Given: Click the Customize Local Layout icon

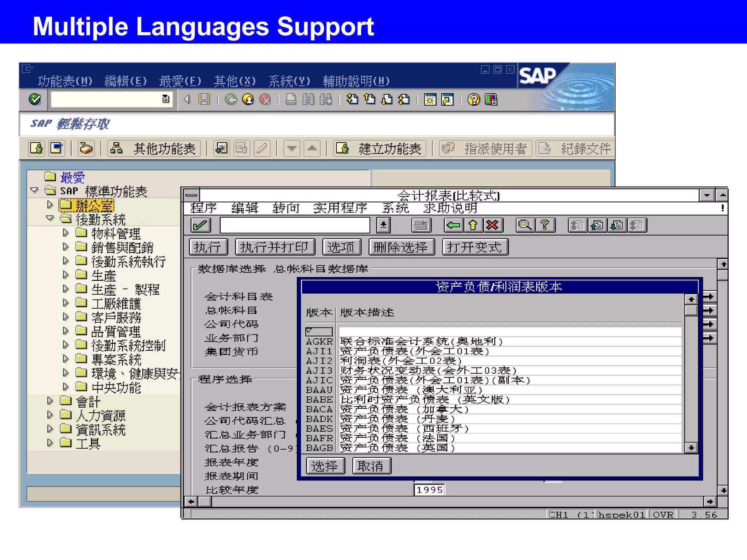Looking at the screenshot, I should click(x=491, y=99).
